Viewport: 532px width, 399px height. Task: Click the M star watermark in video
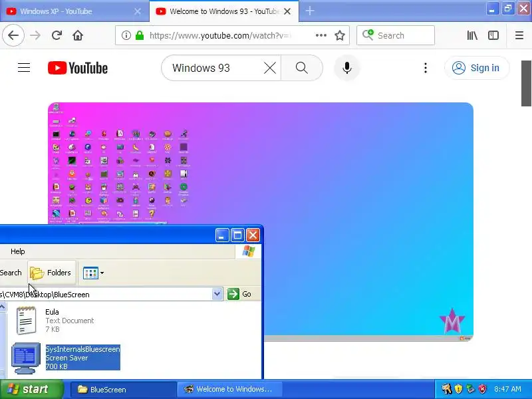452,321
